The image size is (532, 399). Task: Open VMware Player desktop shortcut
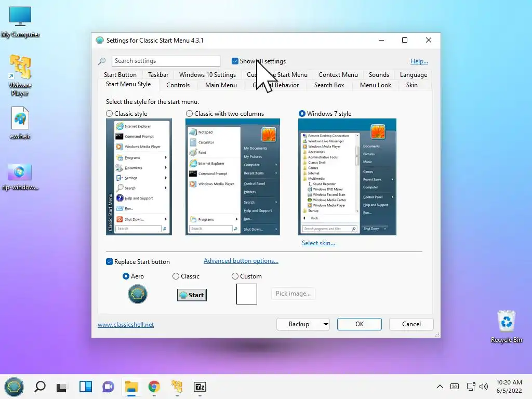pos(20,75)
